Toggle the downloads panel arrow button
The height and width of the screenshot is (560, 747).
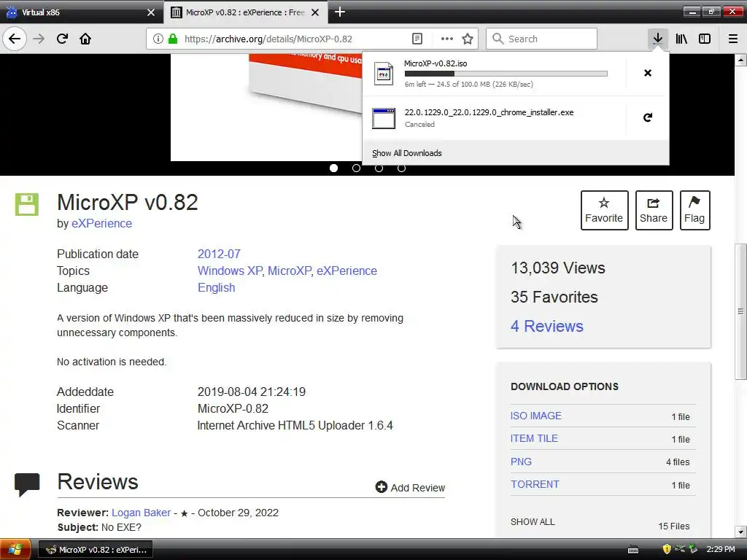(657, 39)
